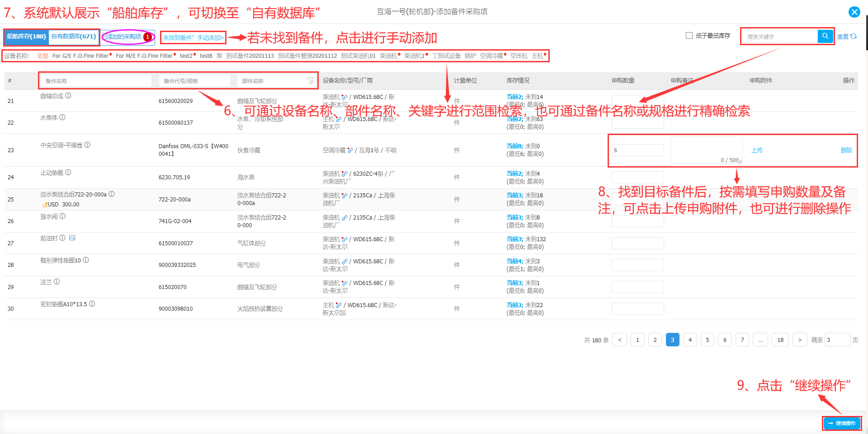Open info icon next to 法兰
The width and height of the screenshot is (868, 434).
[x=57, y=282]
